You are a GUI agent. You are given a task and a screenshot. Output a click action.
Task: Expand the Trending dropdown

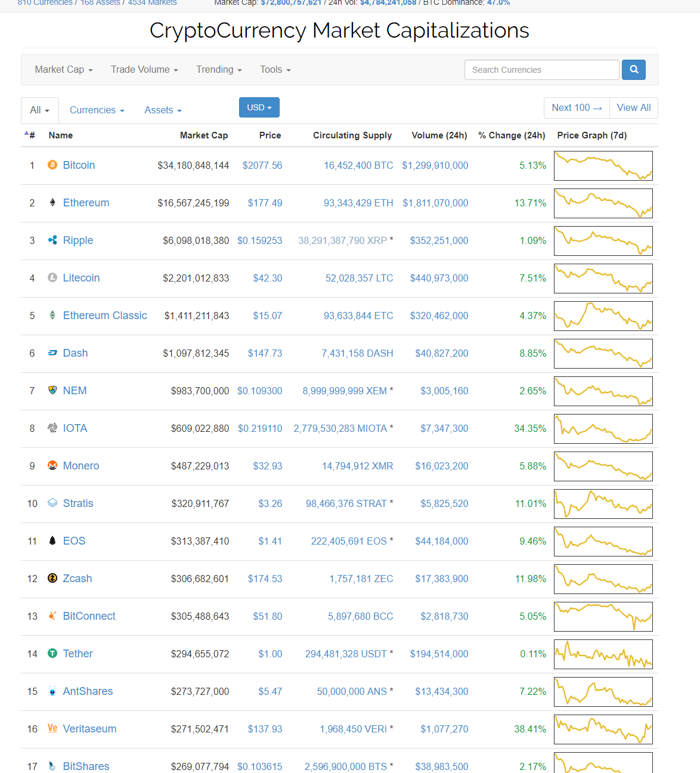pyautogui.click(x=219, y=70)
